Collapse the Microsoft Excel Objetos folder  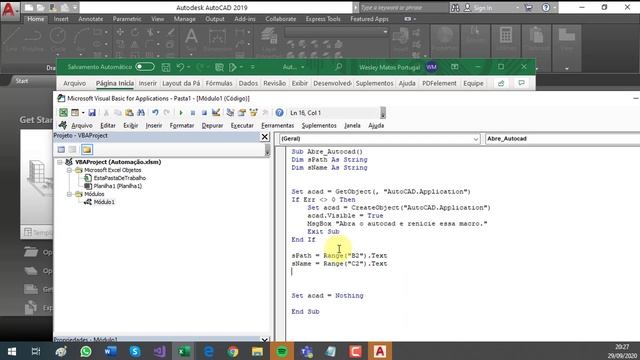[x=69, y=170]
